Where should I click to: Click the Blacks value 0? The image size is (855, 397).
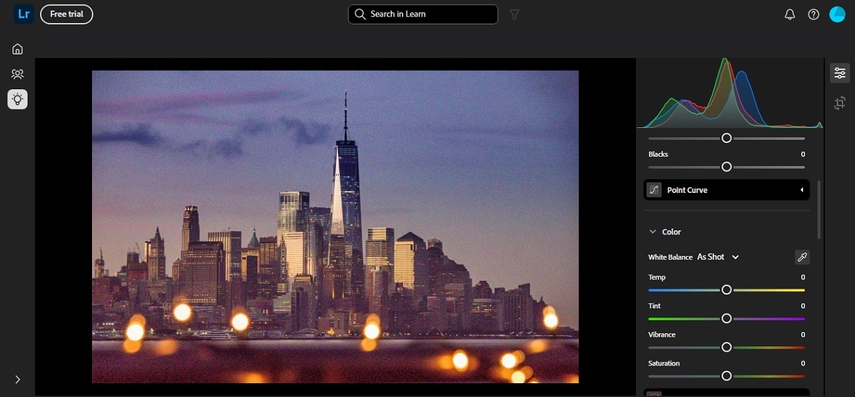pos(803,154)
